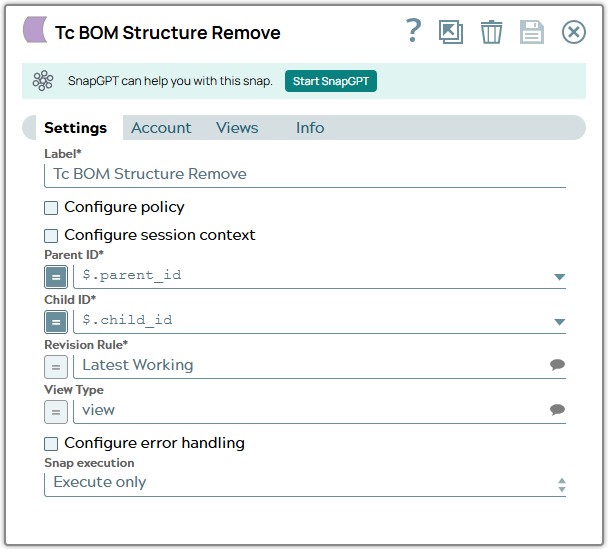Click the "Configure error handling" label text
Image resolution: width=608 pixels, height=549 pixels.
pos(154,443)
